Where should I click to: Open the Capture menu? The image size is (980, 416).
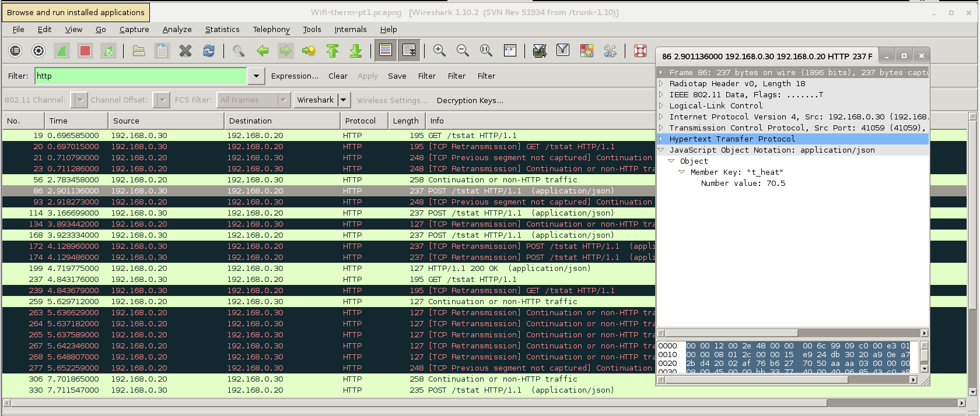134,29
